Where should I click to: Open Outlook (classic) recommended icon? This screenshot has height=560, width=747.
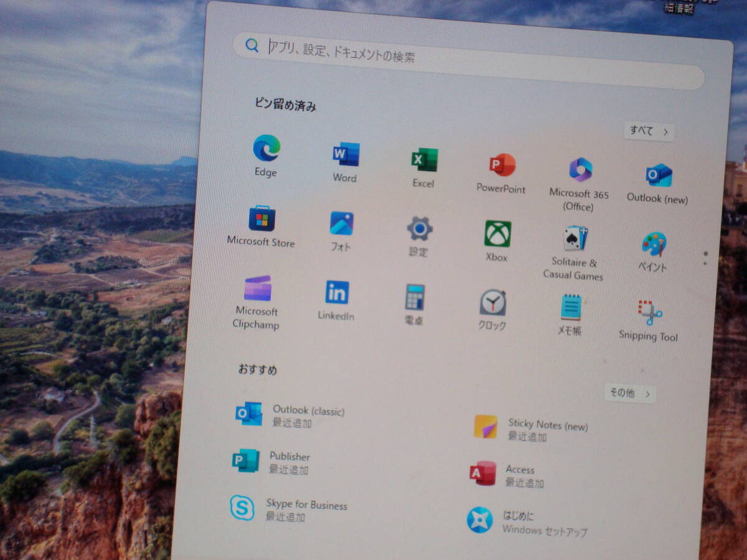point(248,414)
